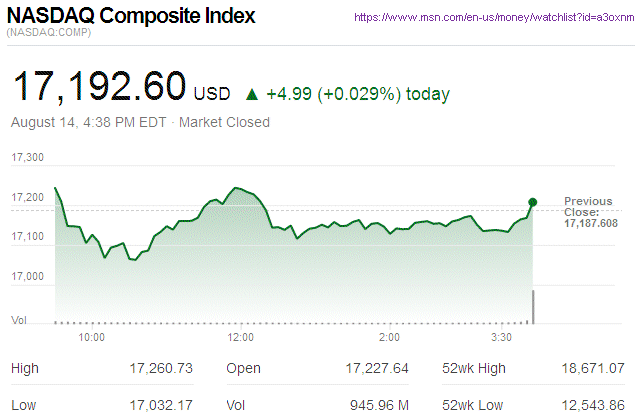Click the green up-arrow change indicator

point(252,95)
